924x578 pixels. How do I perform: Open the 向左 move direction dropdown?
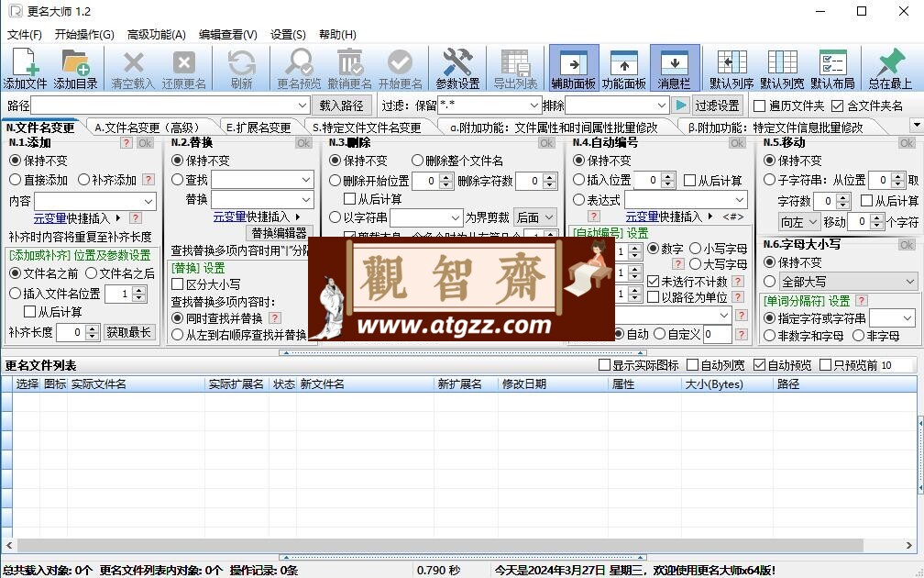[799, 222]
